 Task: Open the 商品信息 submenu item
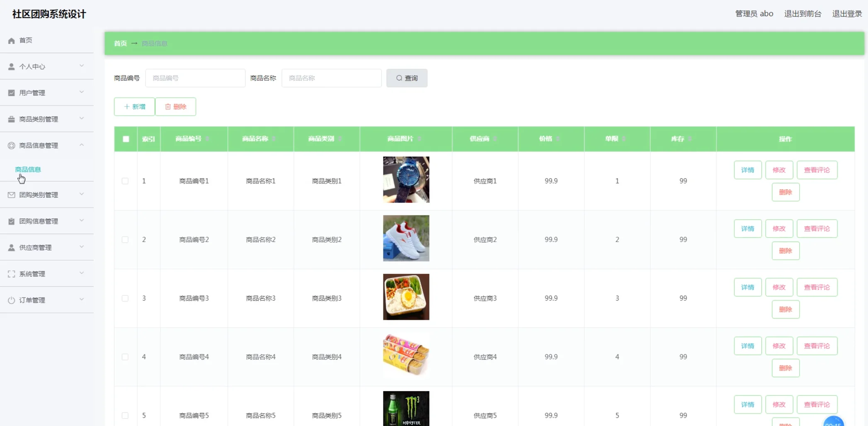[x=27, y=169]
